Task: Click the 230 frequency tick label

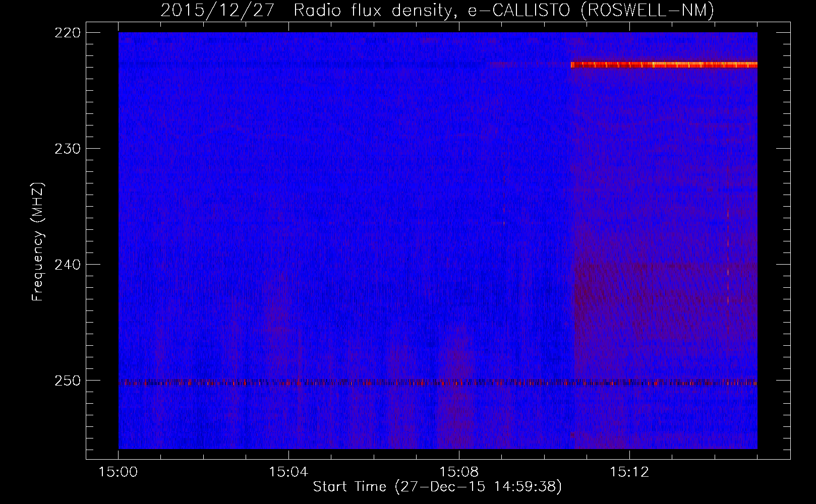Action: [68, 149]
